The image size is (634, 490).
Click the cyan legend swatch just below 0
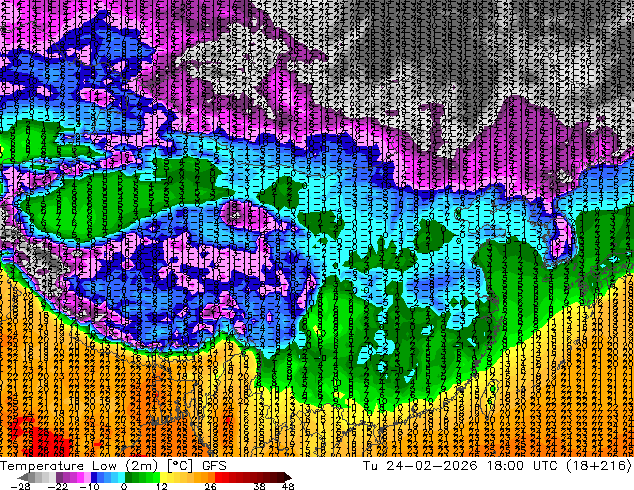(x=121, y=477)
